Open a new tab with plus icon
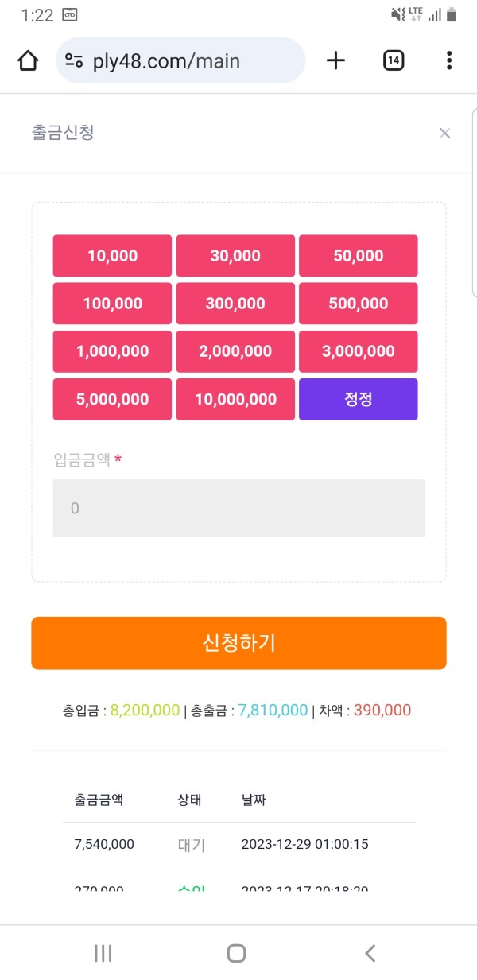The width and height of the screenshot is (477, 980). coord(336,60)
